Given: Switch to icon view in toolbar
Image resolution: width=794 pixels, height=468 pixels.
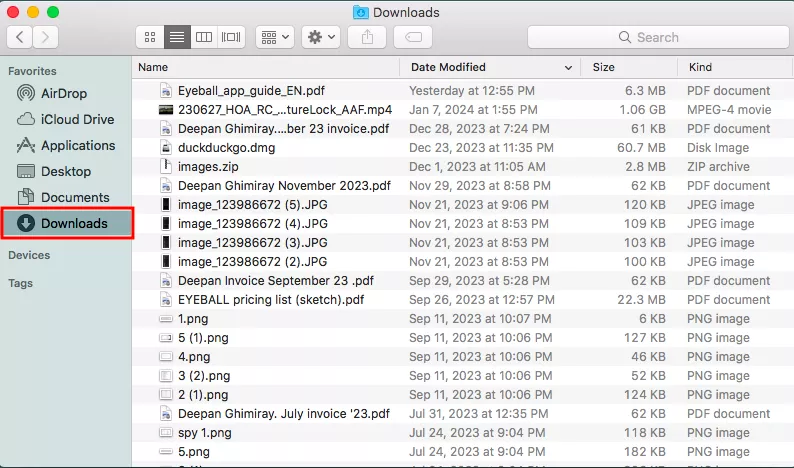Looking at the screenshot, I should (x=150, y=37).
